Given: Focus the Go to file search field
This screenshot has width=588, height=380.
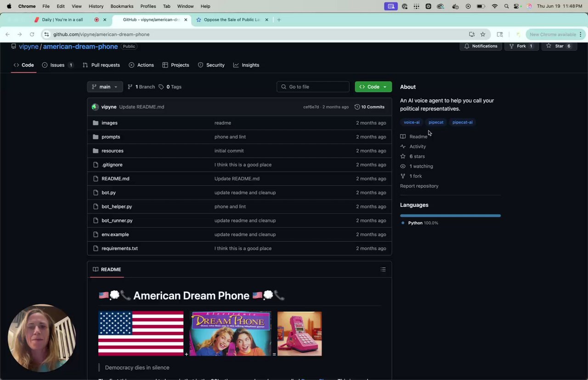Looking at the screenshot, I should pyautogui.click(x=313, y=87).
